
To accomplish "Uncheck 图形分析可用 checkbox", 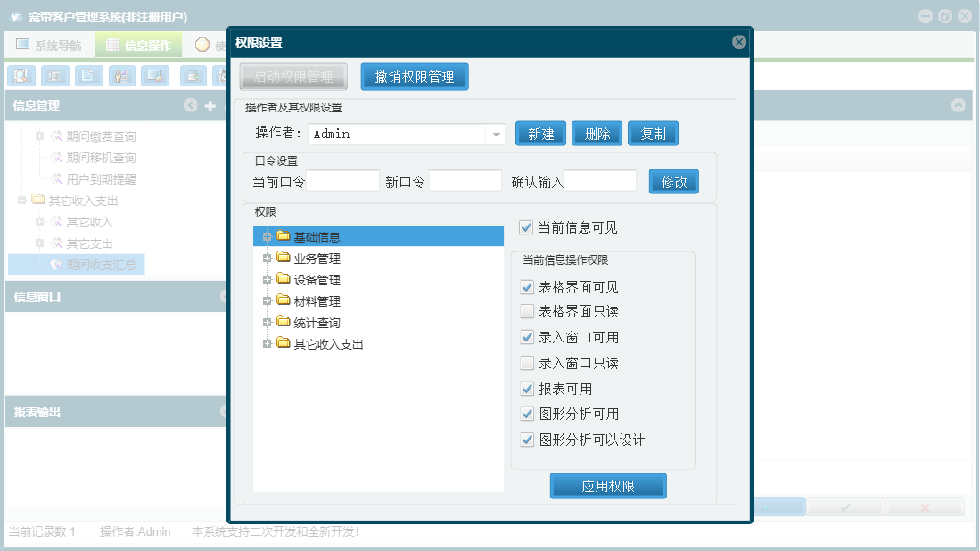I will pyautogui.click(x=527, y=414).
